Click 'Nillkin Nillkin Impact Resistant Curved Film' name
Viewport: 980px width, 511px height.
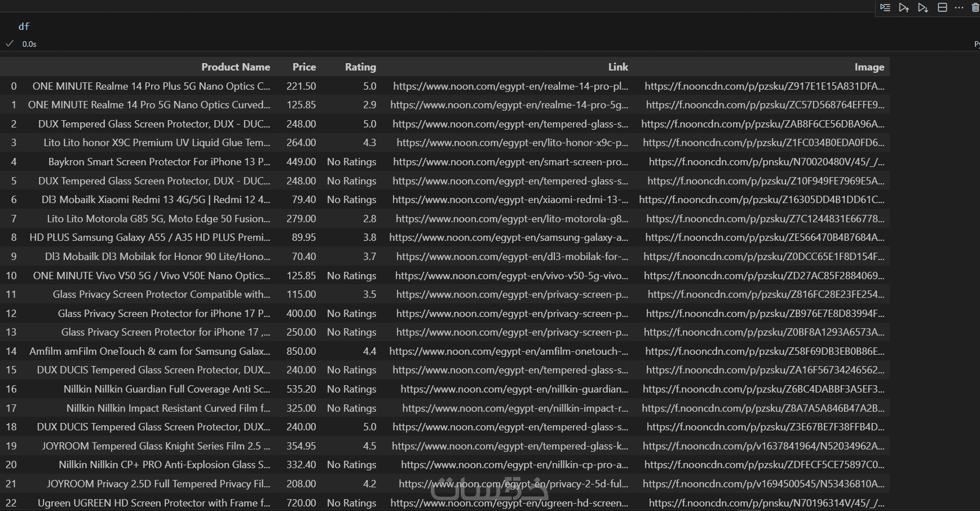[x=168, y=408]
